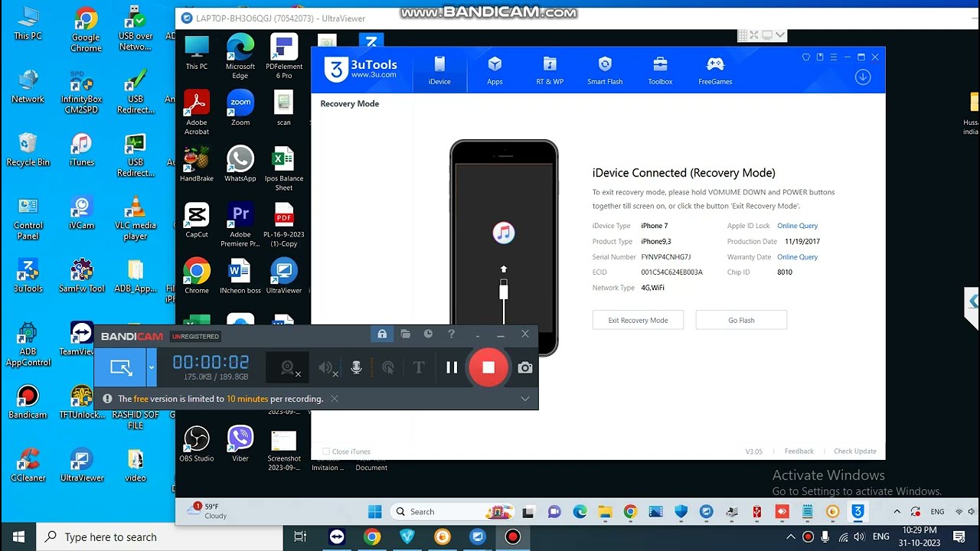Viewport: 980px width, 551px height.
Task: Open the 3uTools title bar menu icon
Action: tap(834, 57)
